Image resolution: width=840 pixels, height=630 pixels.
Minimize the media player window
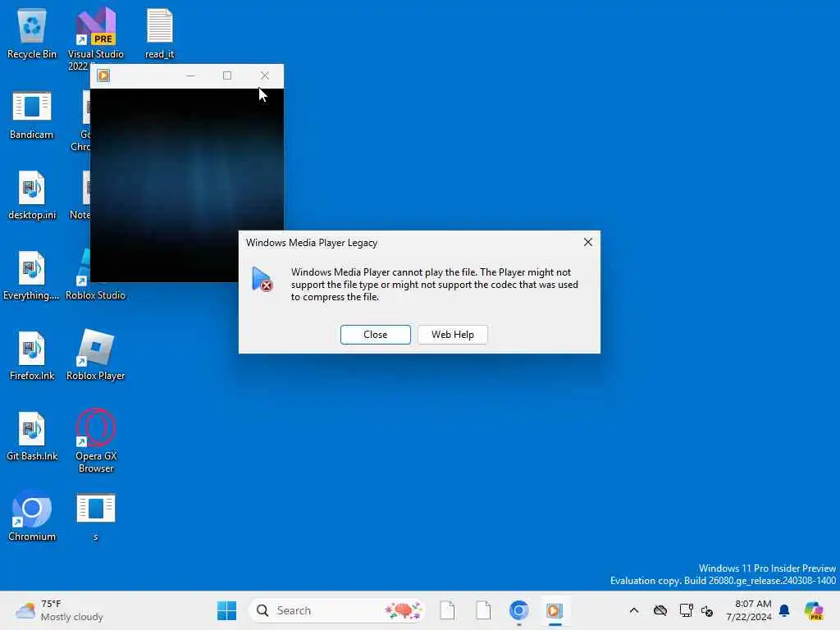pos(190,75)
